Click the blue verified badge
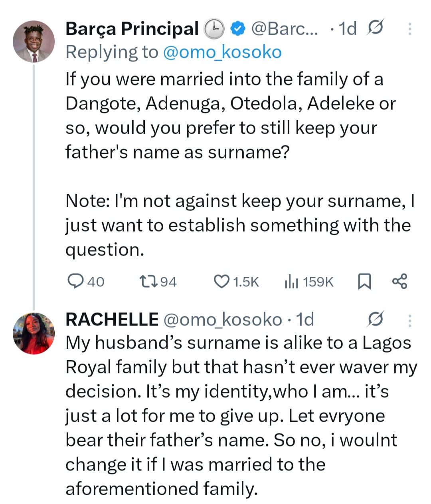Image resolution: width=431 pixels, height=504 pixels. (x=238, y=29)
